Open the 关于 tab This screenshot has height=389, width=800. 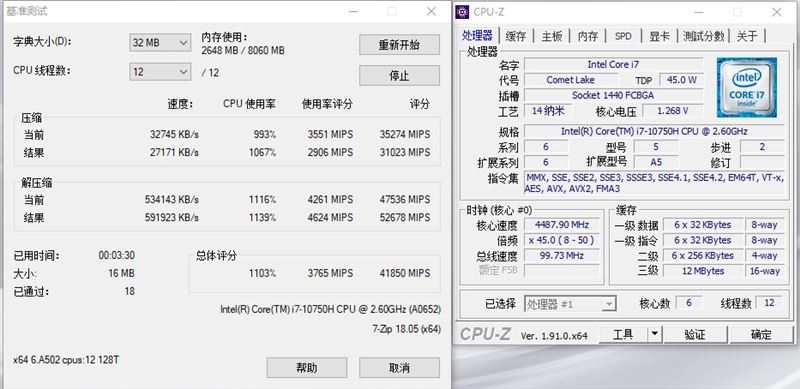(x=747, y=36)
